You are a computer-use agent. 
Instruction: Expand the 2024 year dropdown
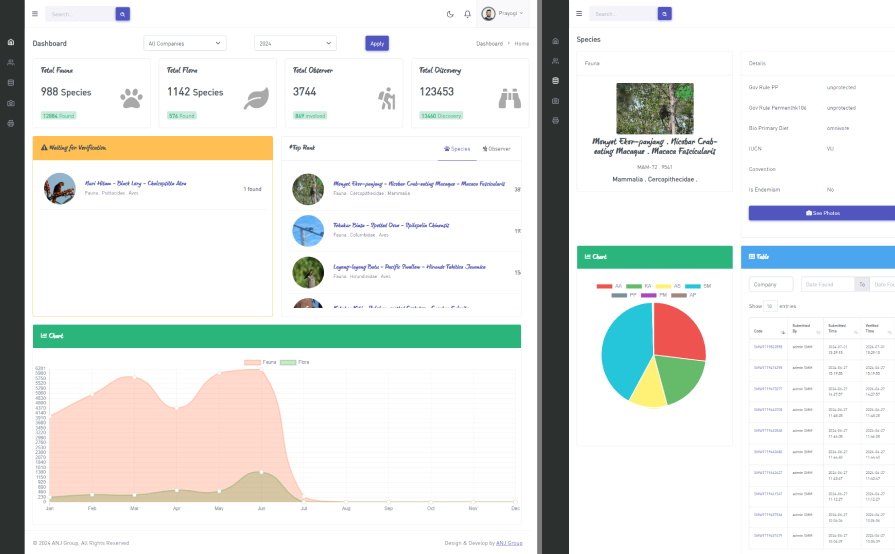(x=294, y=43)
